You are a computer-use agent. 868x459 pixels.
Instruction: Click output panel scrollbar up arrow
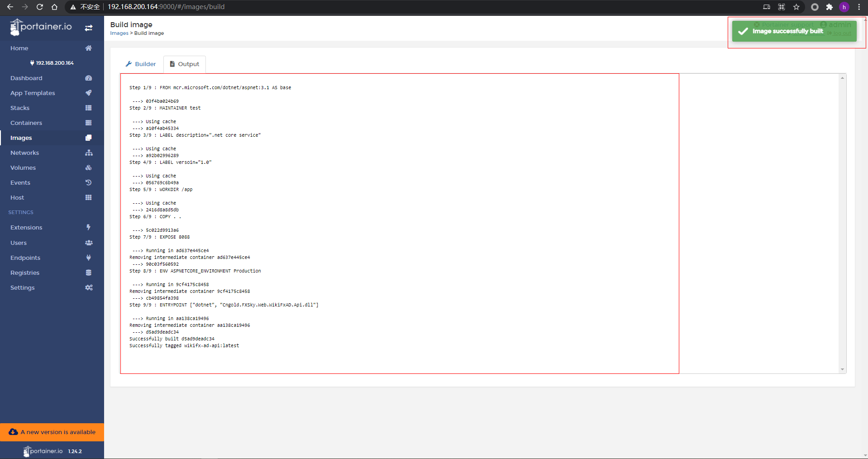click(x=842, y=78)
